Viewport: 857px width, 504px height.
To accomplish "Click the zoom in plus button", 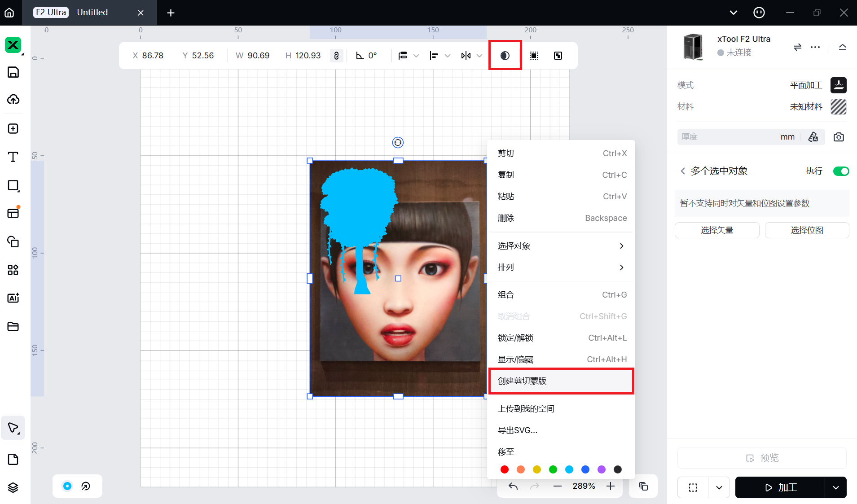I will pyautogui.click(x=611, y=486).
